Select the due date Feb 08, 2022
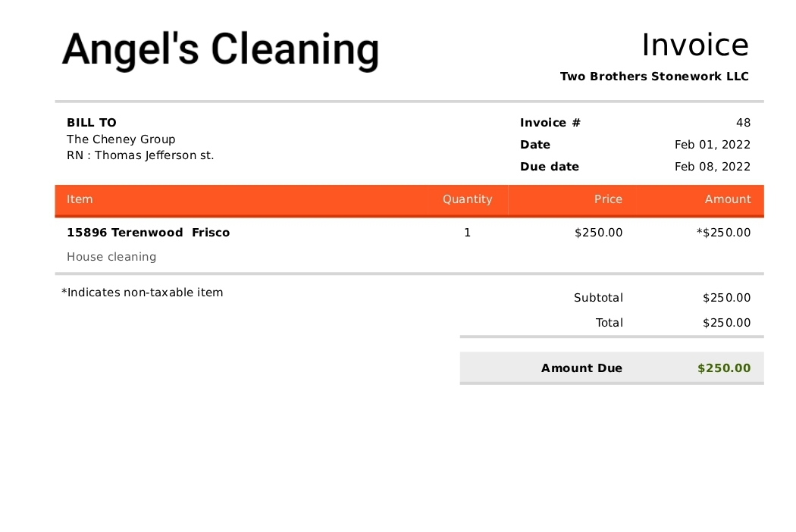Screen dimensions: 796x532 pyautogui.click(x=713, y=167)
